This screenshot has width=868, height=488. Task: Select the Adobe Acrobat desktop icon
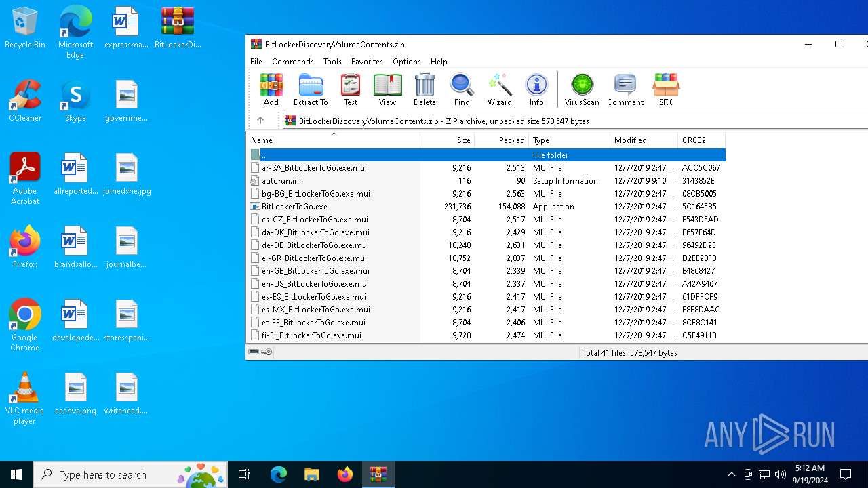(x=24, y=179)
